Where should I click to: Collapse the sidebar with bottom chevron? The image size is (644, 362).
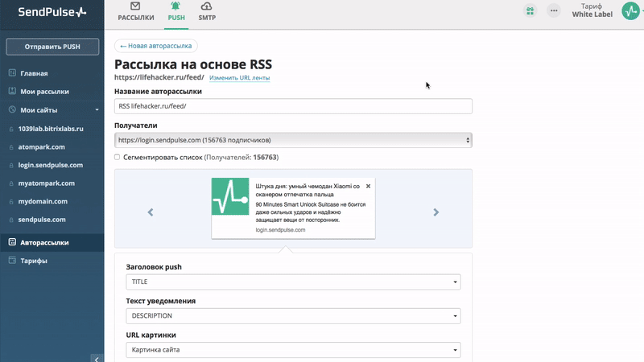pos(97,359)
